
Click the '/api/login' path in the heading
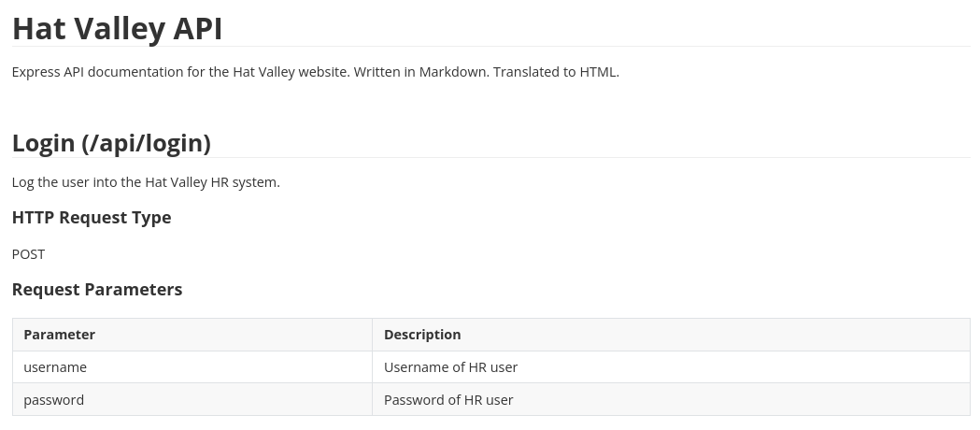[x=146, y=143]
